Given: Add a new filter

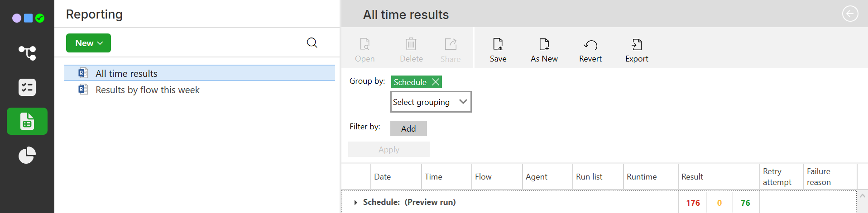Looking at the screenshot, I should click(x=408, y=128).
